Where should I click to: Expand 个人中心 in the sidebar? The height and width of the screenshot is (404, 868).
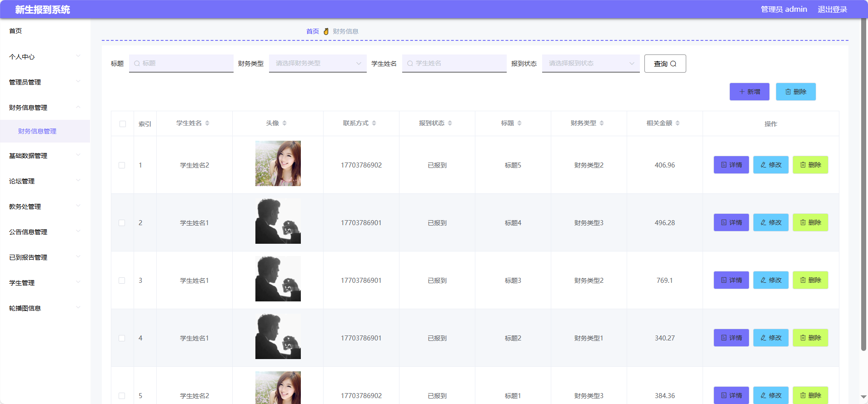[45, 57]
